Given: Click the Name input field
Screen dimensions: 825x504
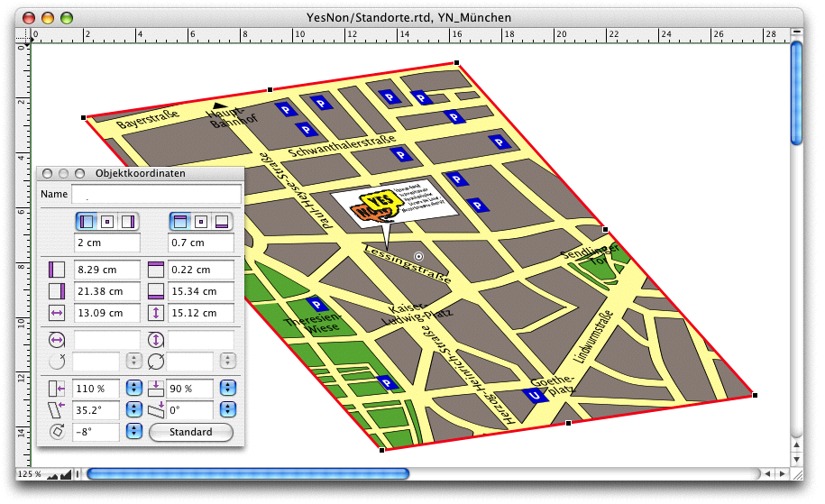Looking at the screenshot, I should [156, 194].
